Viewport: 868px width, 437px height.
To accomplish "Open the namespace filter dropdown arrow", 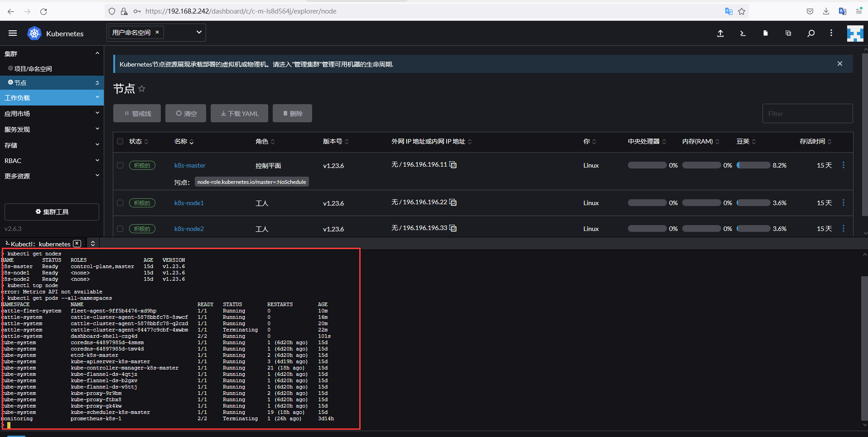I will pos(199,32).
